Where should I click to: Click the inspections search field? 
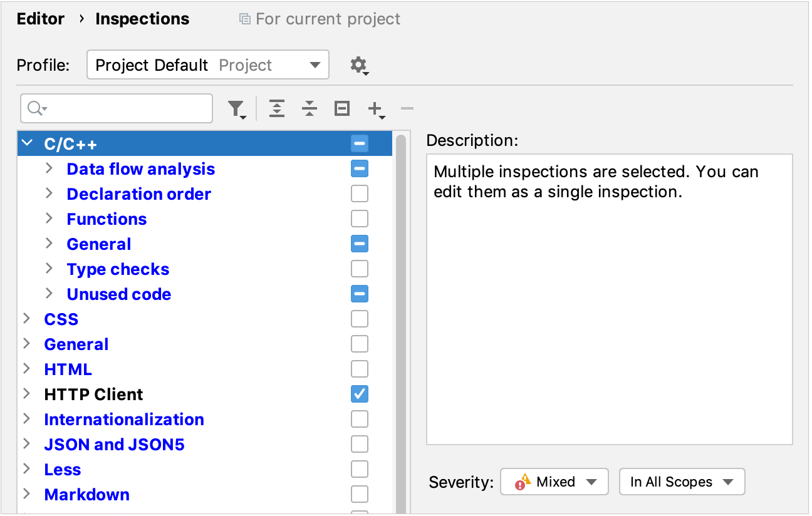116,108
